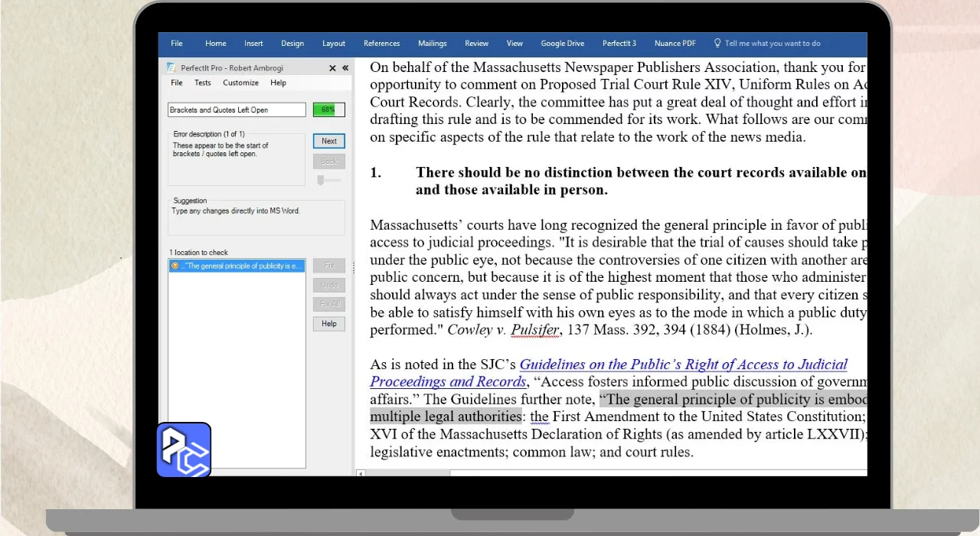The width and height of the screenshot is (980, 536).
Task: Open the PerfectIt panel File menu
Action: [176, 83]
